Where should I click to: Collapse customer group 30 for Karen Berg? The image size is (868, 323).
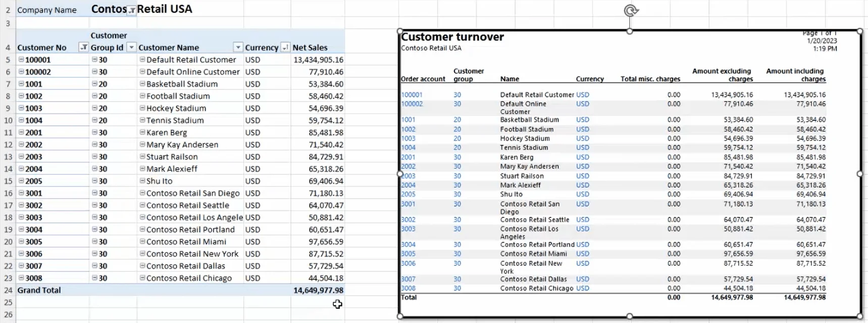coord(94,132)
